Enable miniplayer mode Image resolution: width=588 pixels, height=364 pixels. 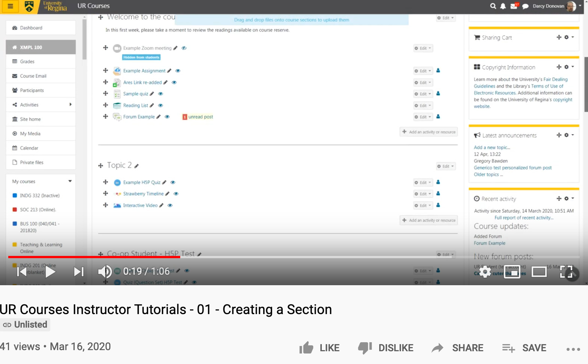tap(512, 271)
